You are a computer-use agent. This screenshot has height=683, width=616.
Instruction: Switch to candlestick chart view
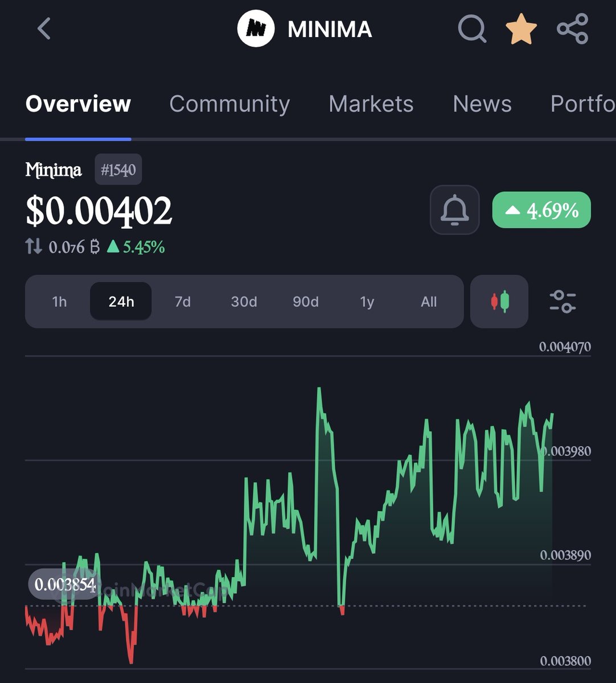pyautogui.click(x=499, y=302)
